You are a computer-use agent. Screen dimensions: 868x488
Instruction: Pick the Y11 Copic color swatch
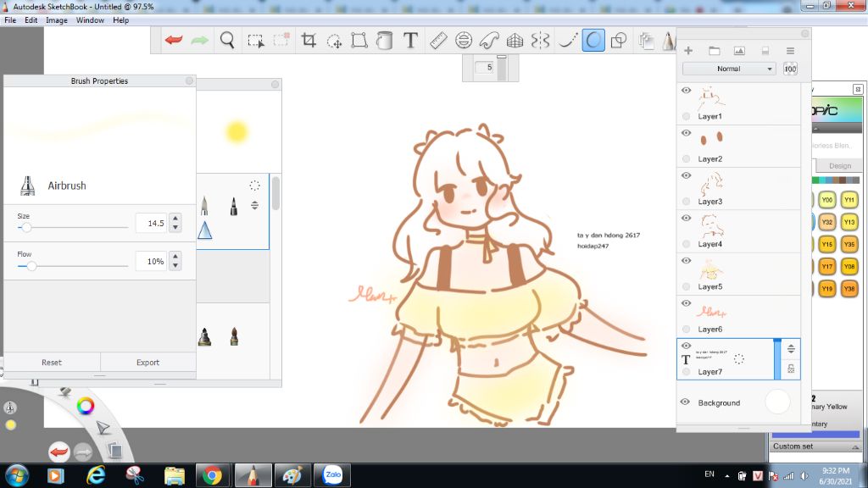click(x=849, y=200)
